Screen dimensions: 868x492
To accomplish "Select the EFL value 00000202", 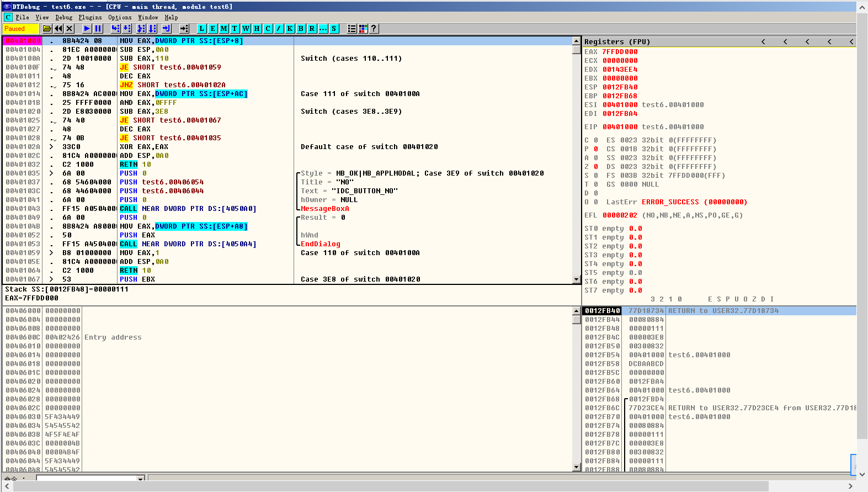I will click(620, 215).
